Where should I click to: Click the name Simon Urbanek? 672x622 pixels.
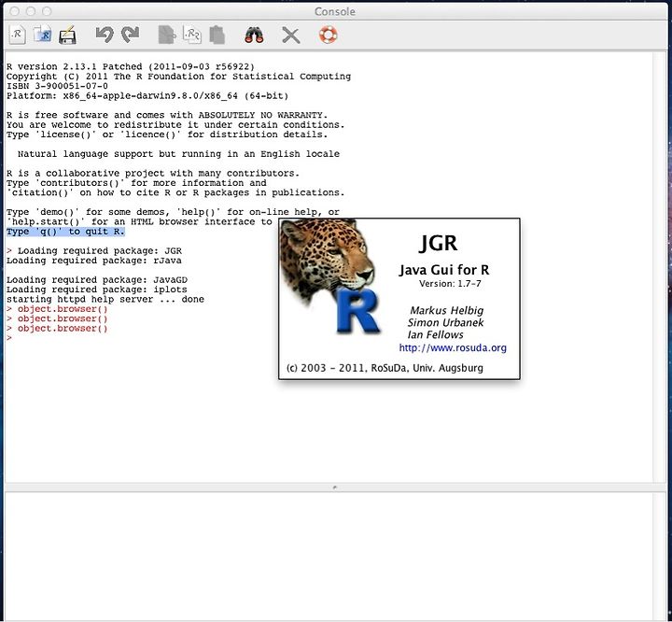(445, 322)
